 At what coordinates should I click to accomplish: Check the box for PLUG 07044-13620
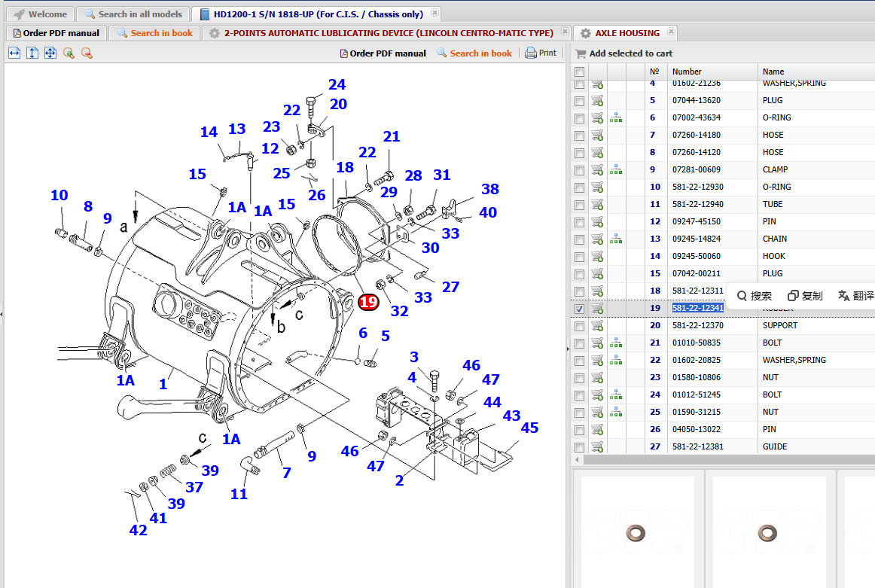579,101
